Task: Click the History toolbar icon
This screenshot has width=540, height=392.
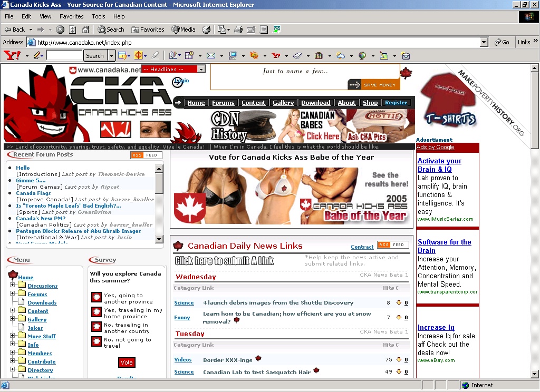Action: (206, 30)
